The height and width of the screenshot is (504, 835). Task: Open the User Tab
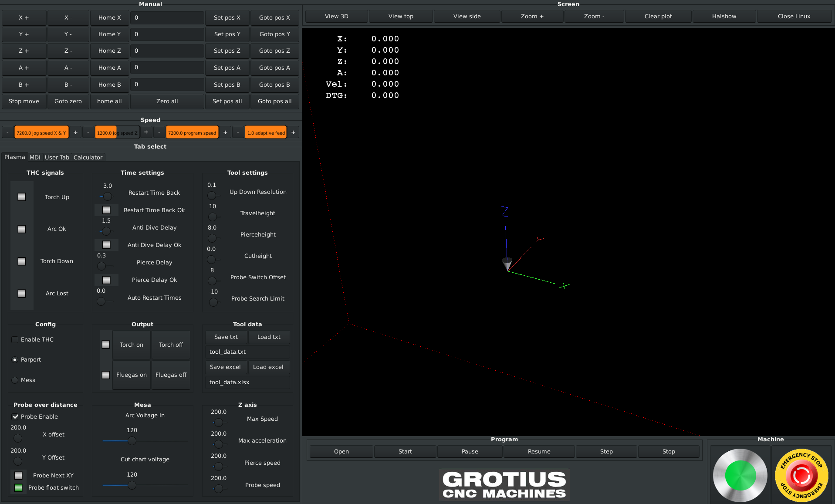[x=57, y=158]
